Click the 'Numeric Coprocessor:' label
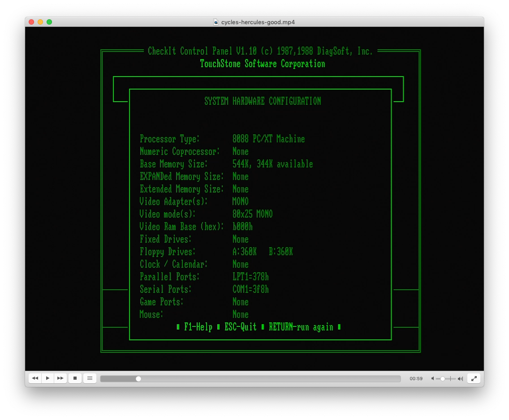The width and height of the screenshot is (509, 420). pyautogui.click(x=180, y=151)
